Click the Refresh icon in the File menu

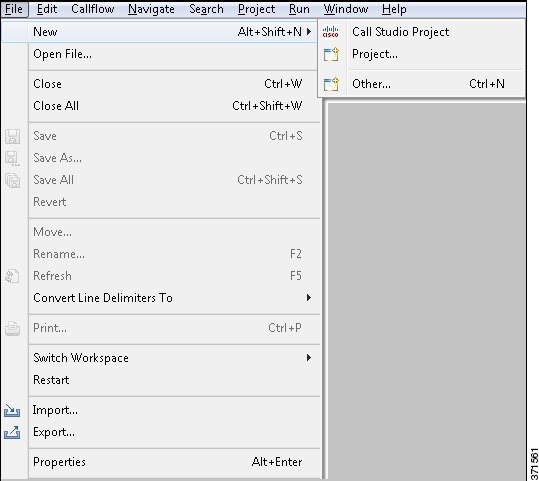(x=12, y=276)
